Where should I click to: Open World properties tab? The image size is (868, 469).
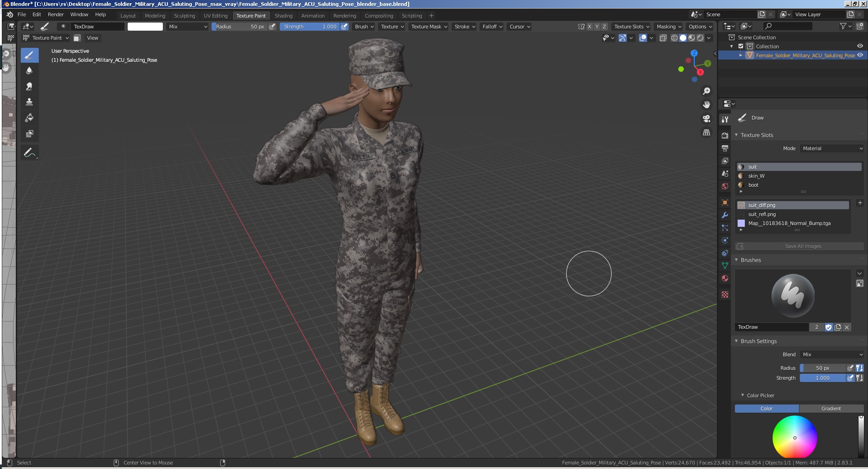725,186
